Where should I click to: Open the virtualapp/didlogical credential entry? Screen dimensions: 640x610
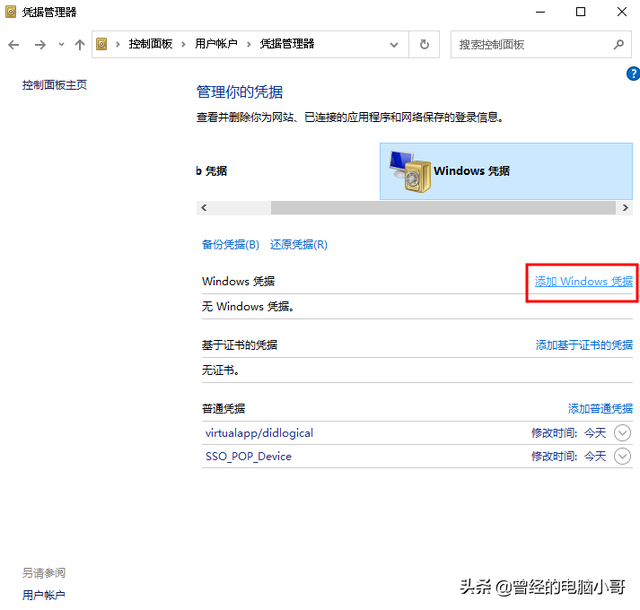click(259, 433)
